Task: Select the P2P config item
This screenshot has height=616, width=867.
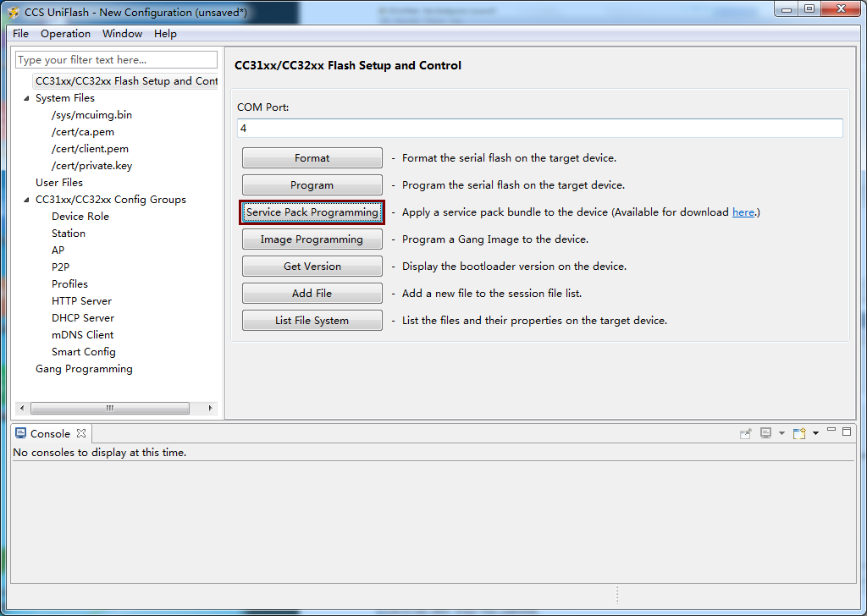Action: tap(60, 267)
